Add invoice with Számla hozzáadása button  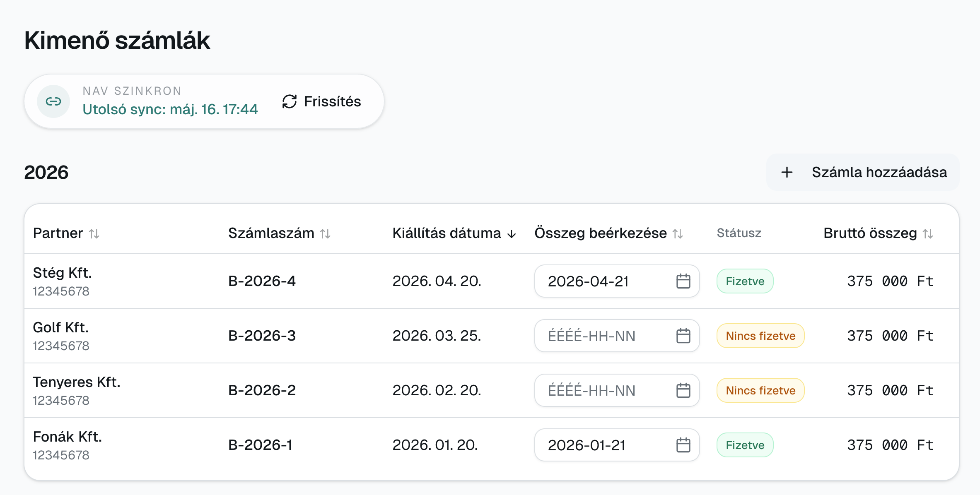pos(863,172)
